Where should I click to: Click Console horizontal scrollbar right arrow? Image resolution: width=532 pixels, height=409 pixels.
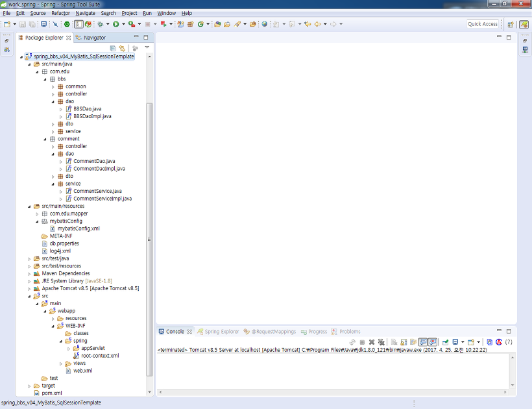click(x=505, y=392)
